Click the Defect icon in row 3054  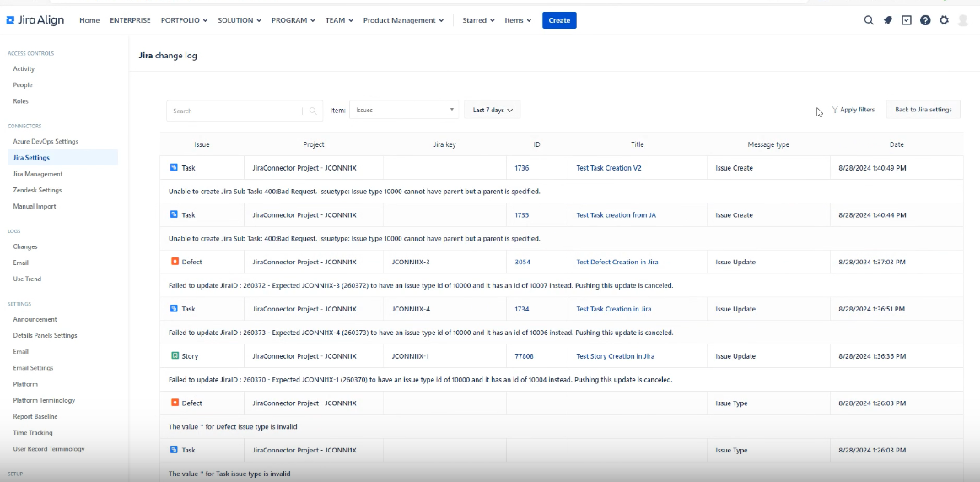[175, 262]
